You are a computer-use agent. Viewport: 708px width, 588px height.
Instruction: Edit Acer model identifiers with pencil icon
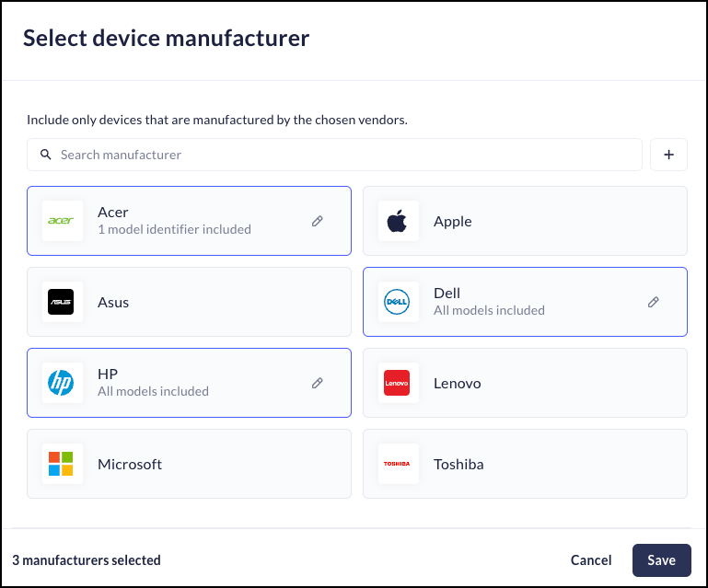[x=318, y=221]
